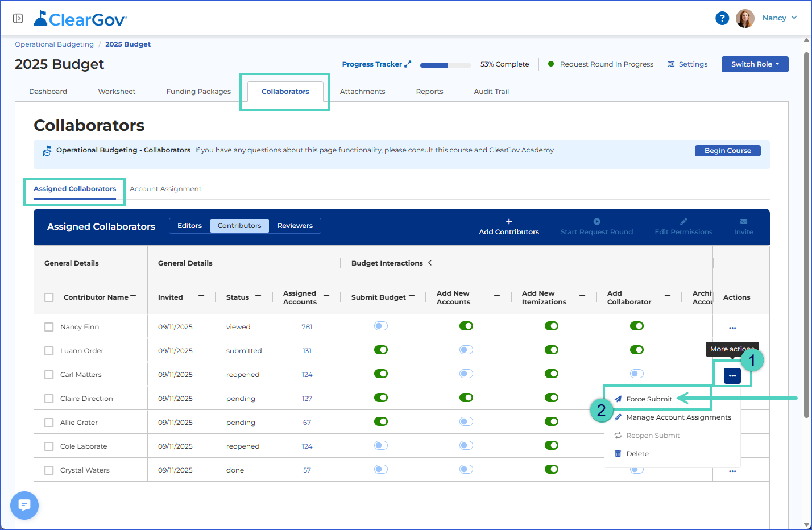Choose Manage Account Assignments
The height and width of the screenshot is (530, 812).
673,417
